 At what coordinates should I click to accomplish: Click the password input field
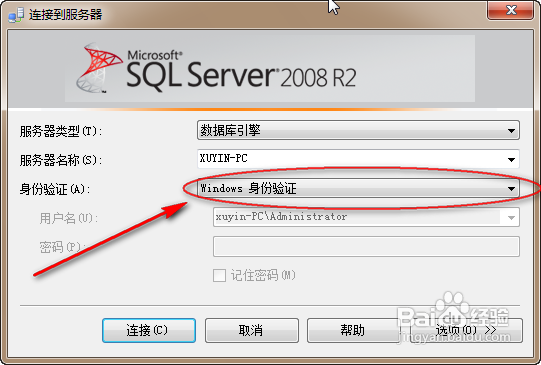click(x=366, y=246)
